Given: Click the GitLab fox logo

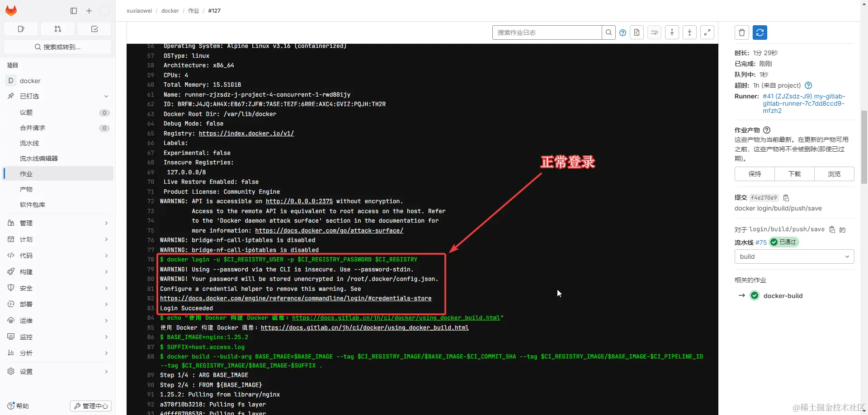Looking at the screenshot, I should (11, 11).
